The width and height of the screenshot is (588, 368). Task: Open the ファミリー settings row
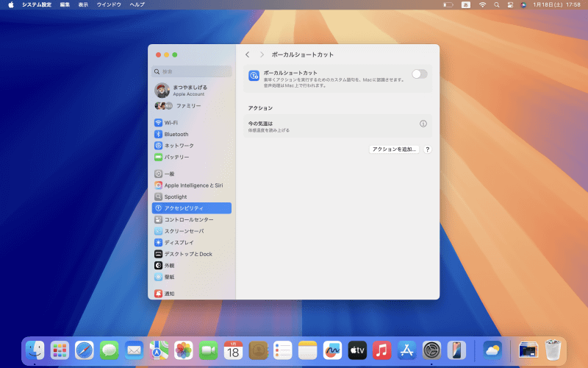pyautogui.click(x=192, y=106)
